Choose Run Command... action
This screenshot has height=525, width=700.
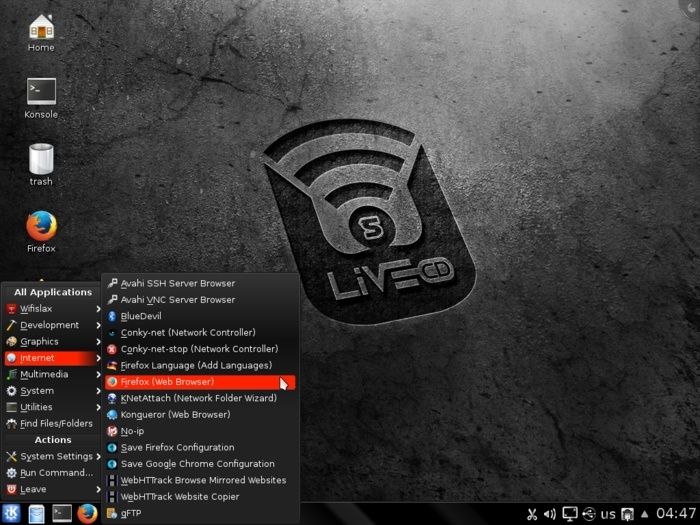[x=53, y=473]
